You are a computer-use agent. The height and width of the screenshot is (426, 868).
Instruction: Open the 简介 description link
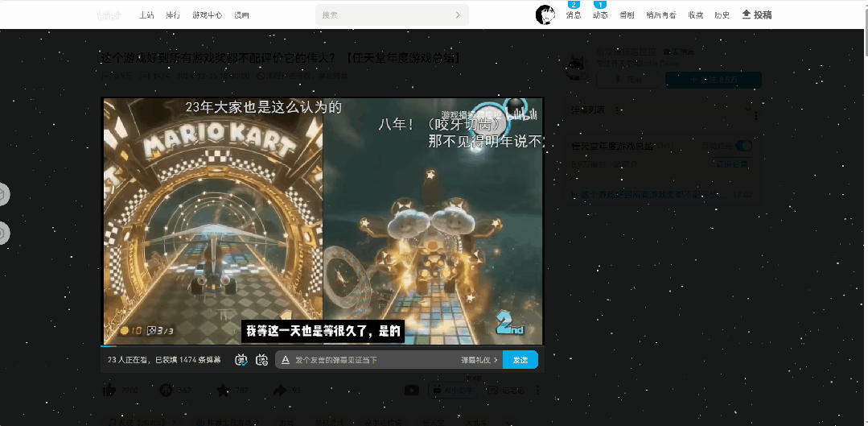point(626,164)
